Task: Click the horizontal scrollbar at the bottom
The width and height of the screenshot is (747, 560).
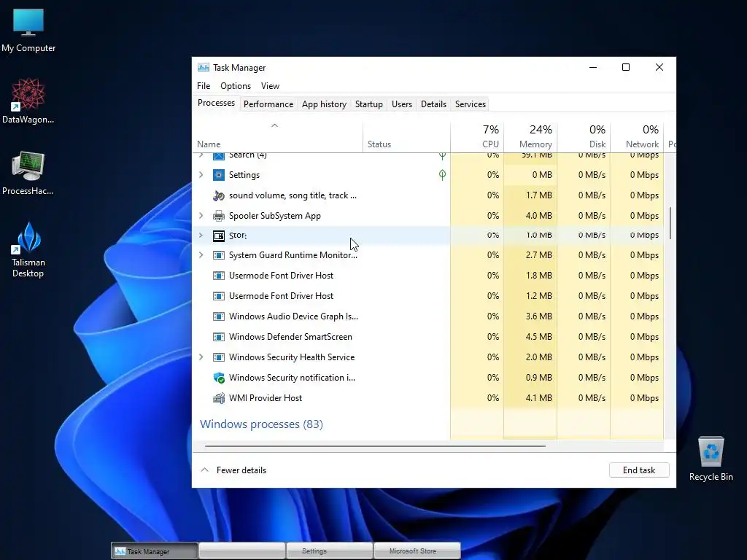Action: point(375,446)
